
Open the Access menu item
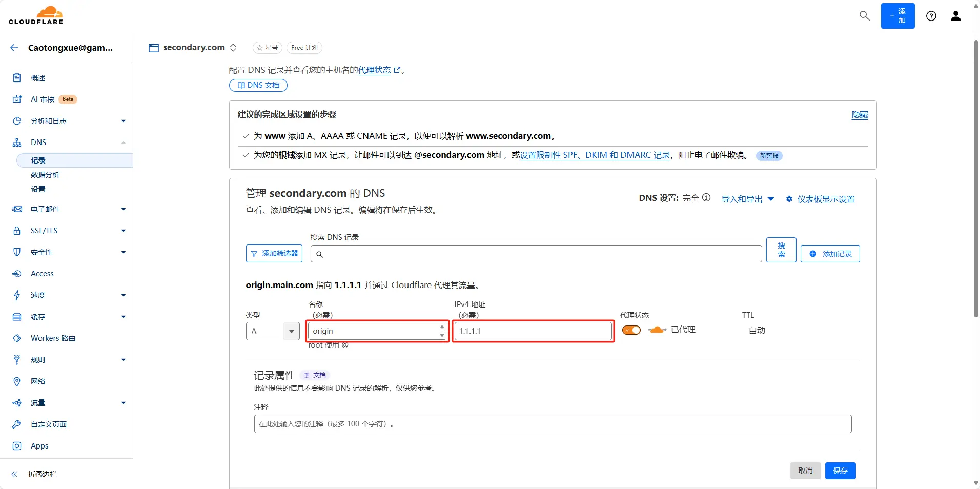42,274
